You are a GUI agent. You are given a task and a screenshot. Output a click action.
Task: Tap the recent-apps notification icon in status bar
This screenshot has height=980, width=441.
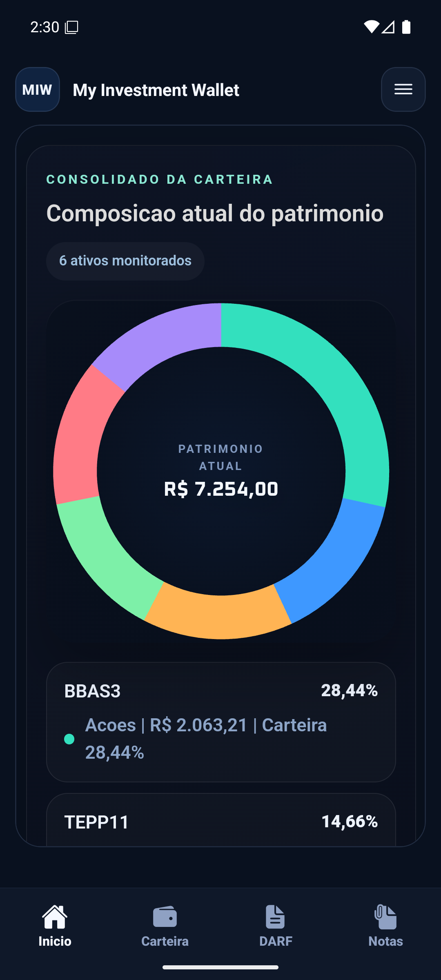[71, 27]
